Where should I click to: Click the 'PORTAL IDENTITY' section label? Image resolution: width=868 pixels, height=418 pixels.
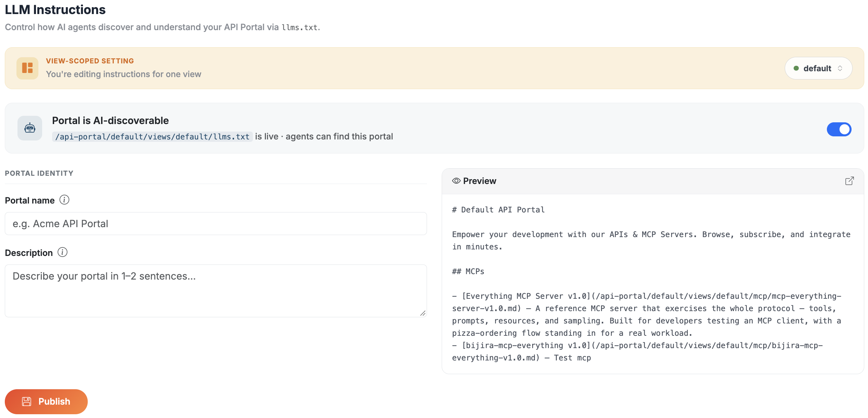[x=39, y=173]
